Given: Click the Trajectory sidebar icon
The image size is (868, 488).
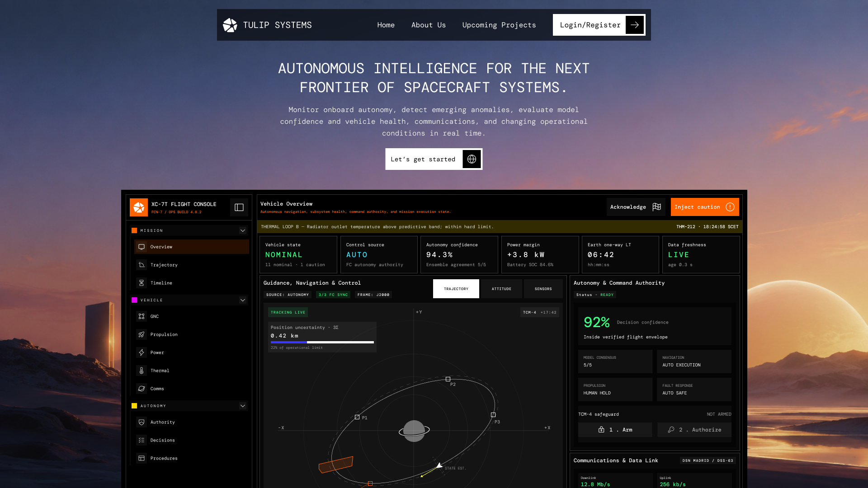Looking at the screenshot, I should pos(142,265).
